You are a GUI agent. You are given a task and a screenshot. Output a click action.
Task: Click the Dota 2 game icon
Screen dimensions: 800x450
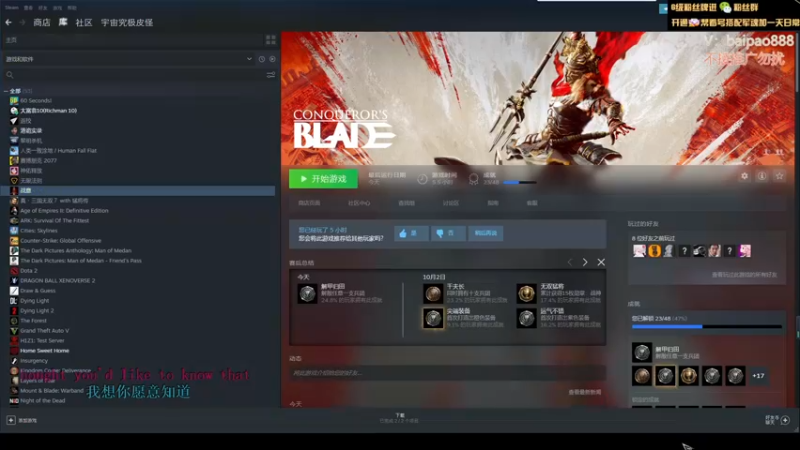[14, 270]
